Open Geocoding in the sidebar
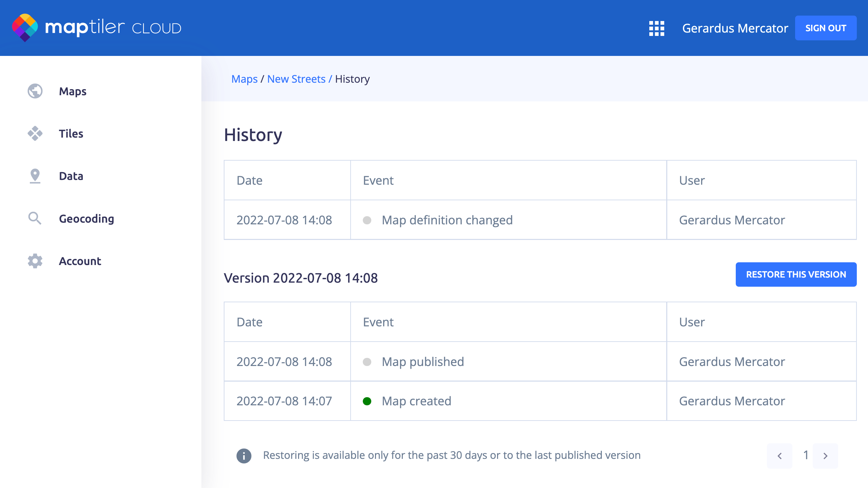 [86, 219]
